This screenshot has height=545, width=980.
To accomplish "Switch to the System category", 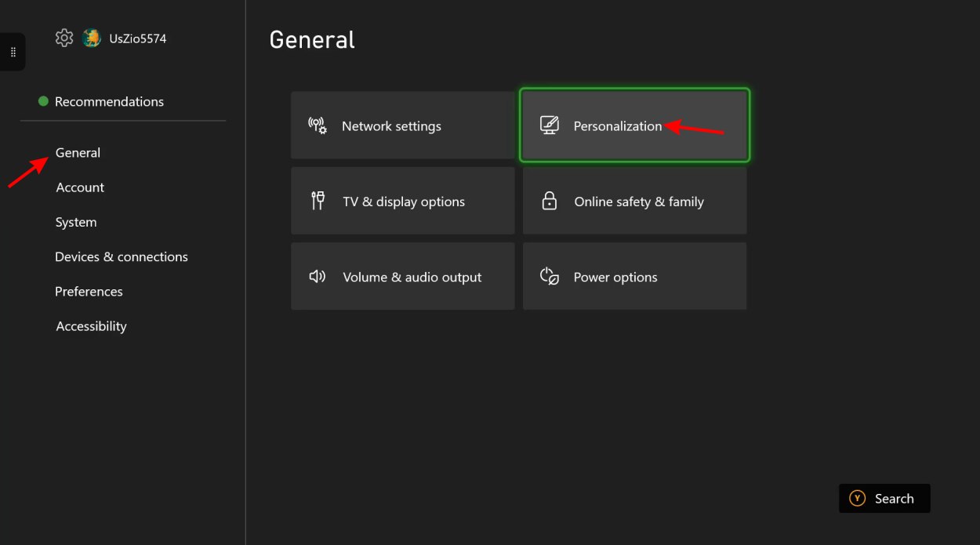I will (76, 222).
